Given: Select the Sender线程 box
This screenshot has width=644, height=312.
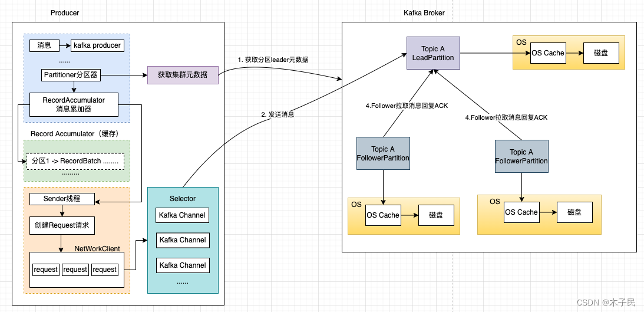Looking at the screenshot, I should 62,199.
